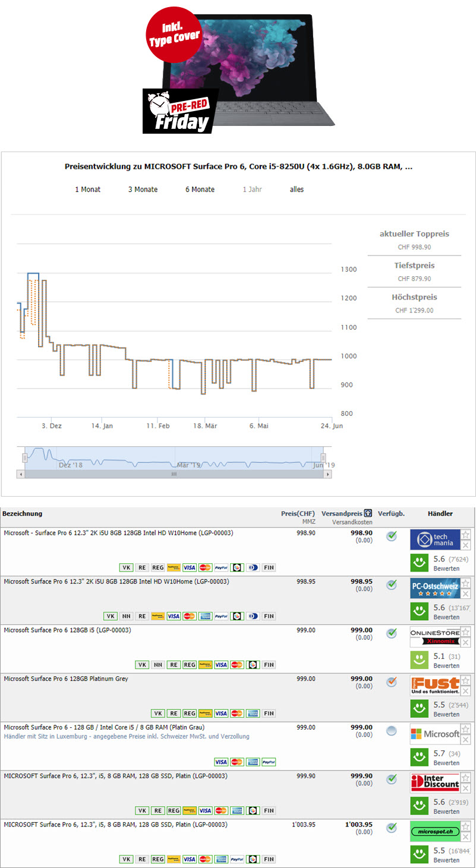The height and width of the screenshot is (868, 476).
Task: Toggle favorite star next to microspot.ch
Action: [x=466, y=826]
